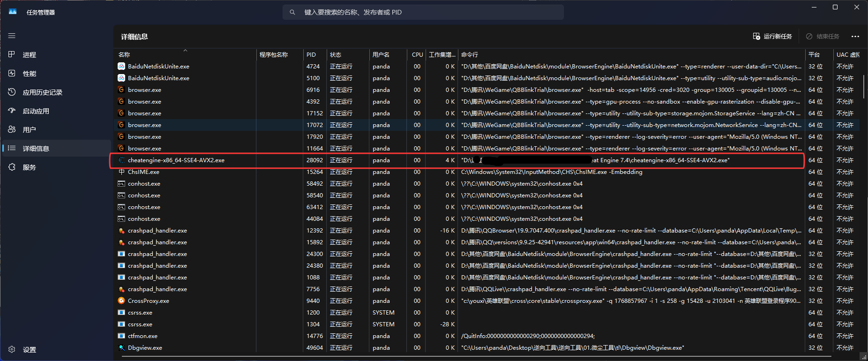Select Dbgview.exe process icon
The image size is (868, 361).
(121, 347)
